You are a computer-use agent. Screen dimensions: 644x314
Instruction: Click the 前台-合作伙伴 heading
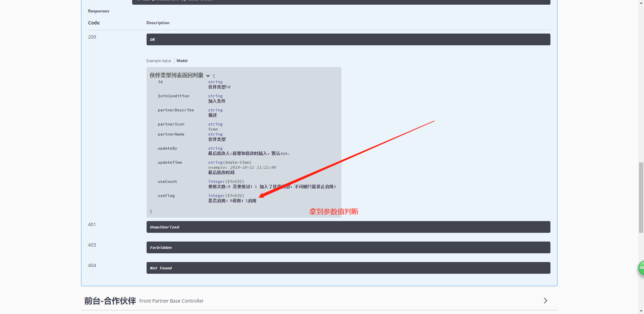coord(110,301)
